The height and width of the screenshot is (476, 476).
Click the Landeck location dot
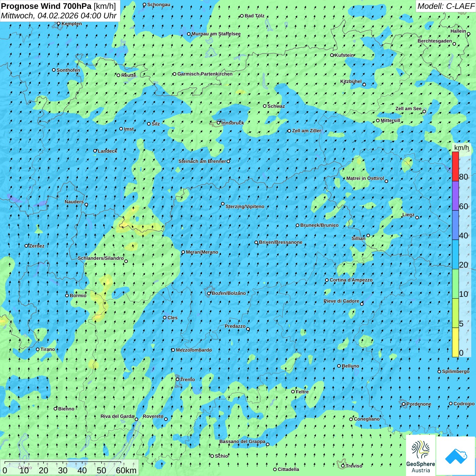pyautogui.click(x=95, y=151)
